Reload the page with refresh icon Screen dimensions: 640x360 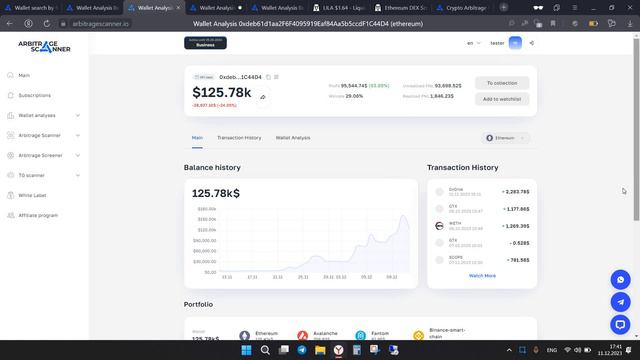pos(47,24)
